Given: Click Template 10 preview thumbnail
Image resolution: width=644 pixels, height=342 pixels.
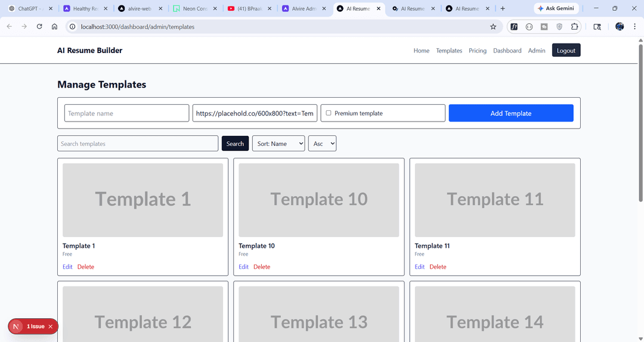Looking at the screenshot, I should [x=318, y=200].
